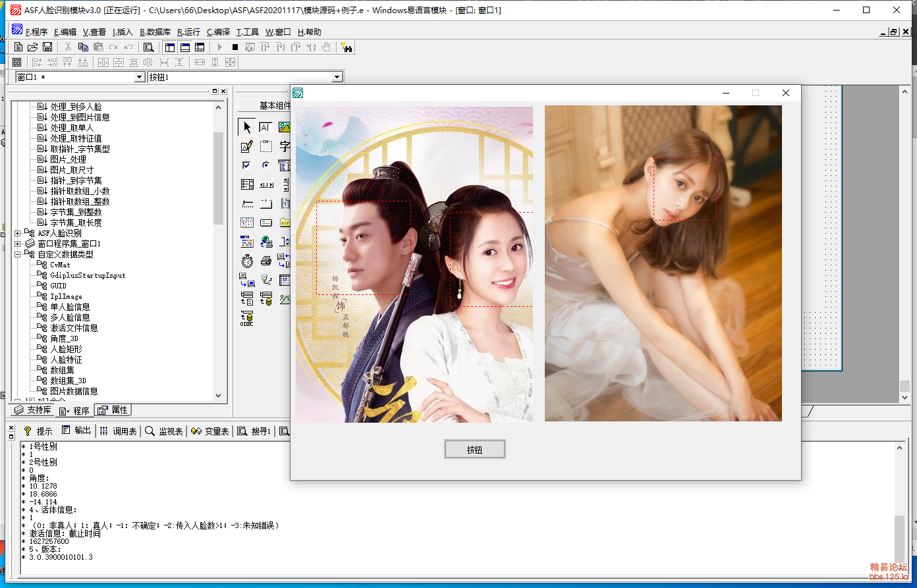Click the Find search icon in toolbar
The image size is (917, 588).
coord(149,47)
